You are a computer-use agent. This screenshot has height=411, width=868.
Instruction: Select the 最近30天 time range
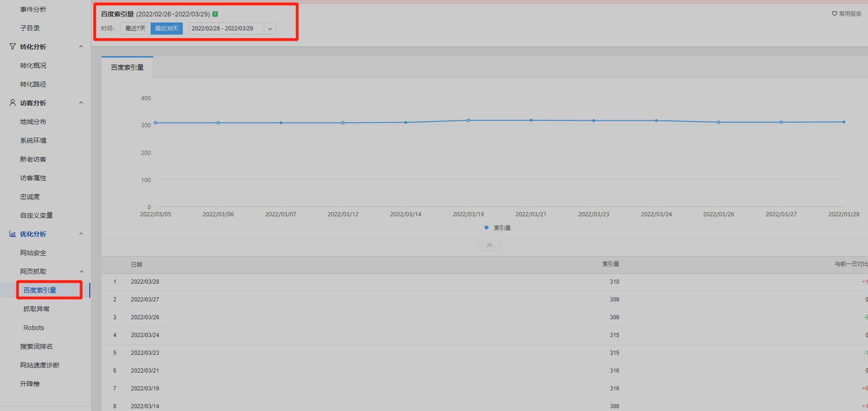coord(166,29)
